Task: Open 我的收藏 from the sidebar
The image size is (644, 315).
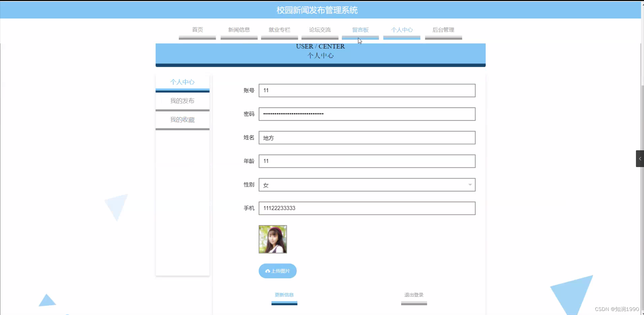Action: pyautogui.click(x=182, y=119)
